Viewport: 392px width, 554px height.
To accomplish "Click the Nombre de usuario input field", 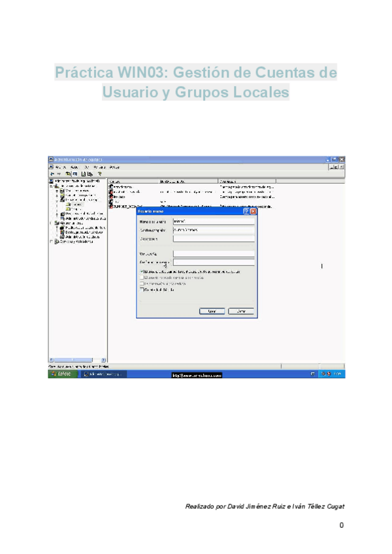I will tap(214, 221).
